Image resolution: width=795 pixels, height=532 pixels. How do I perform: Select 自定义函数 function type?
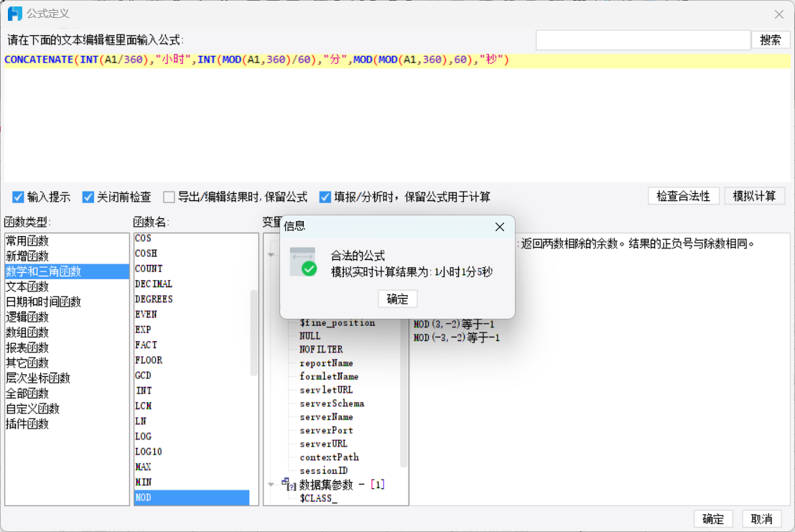(x=67, y=408)
